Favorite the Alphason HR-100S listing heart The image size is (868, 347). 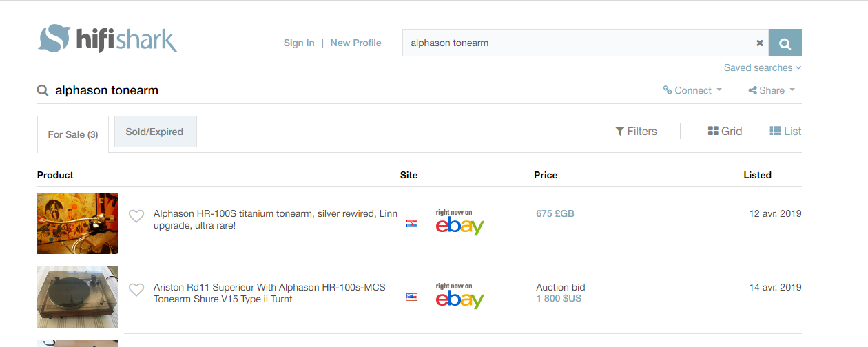tap(136, 216)
